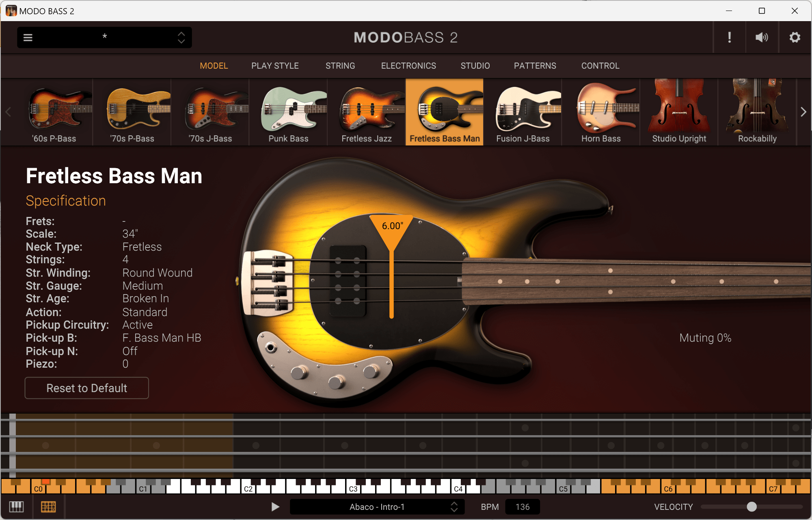Adjust the VELOCITY slider handle
The width and height of the screenshot is (812, 520).
(x=752, y=507)
